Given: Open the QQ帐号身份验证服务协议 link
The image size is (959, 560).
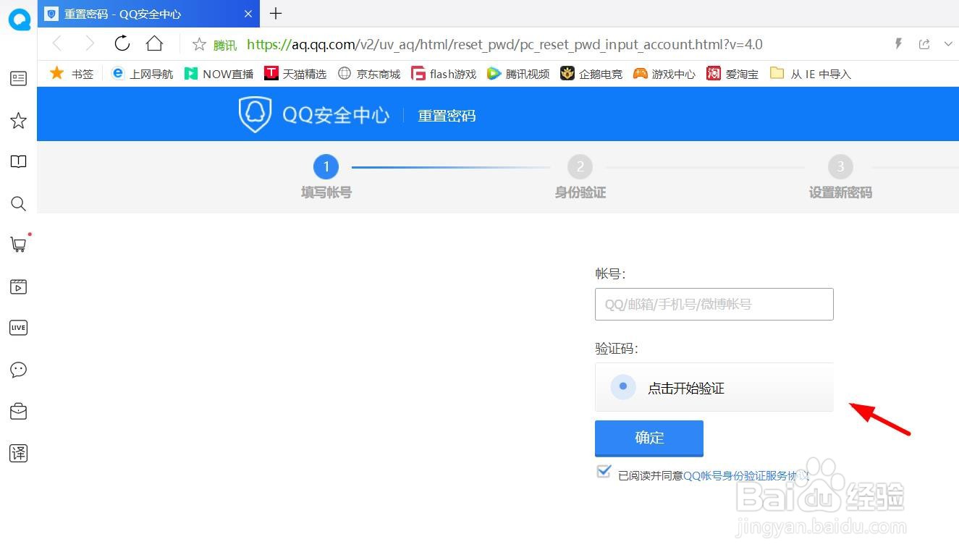Looking at the screenshot, I should click(x=745, y=475).
